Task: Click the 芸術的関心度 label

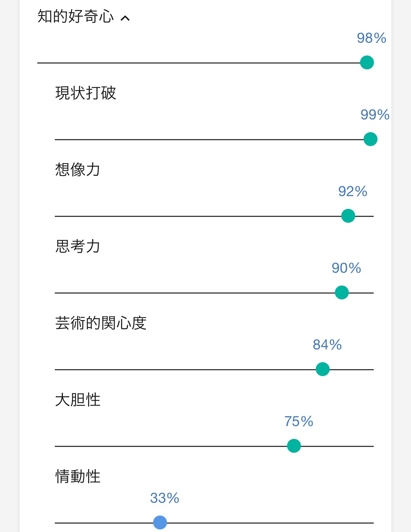Action: pyautogui.click(x=101, y=323)
